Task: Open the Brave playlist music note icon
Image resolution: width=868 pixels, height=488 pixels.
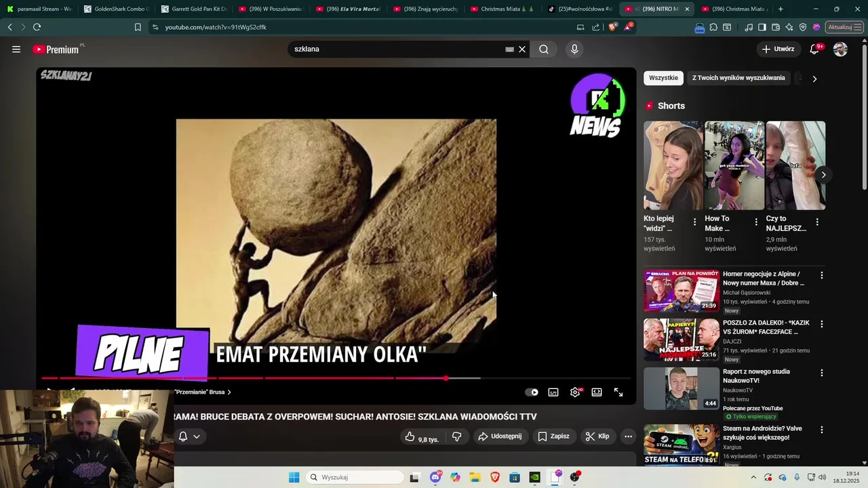Action: (749, 27)
